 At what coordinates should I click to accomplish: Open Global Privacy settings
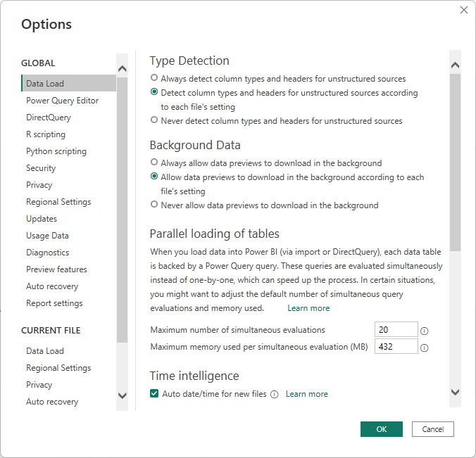click(x=39, y=185)
